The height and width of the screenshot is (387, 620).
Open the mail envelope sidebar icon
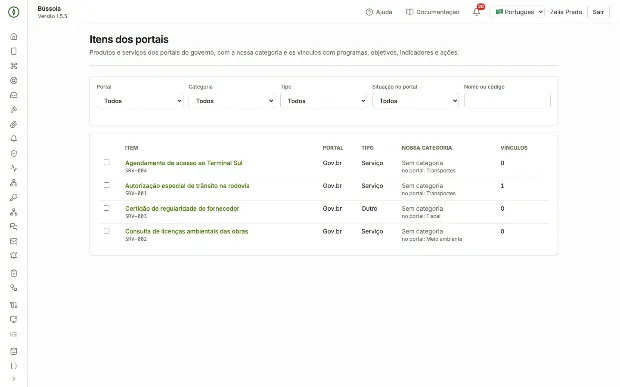pos(13,241)
